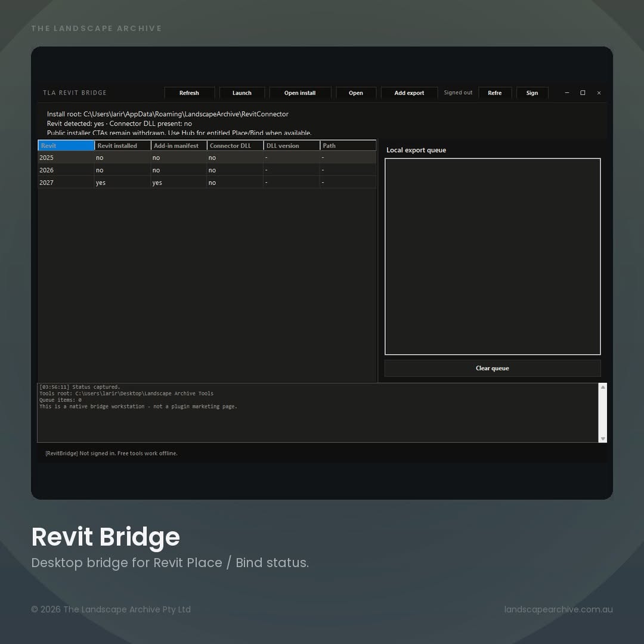Select the 2025 row in the table

207,157
